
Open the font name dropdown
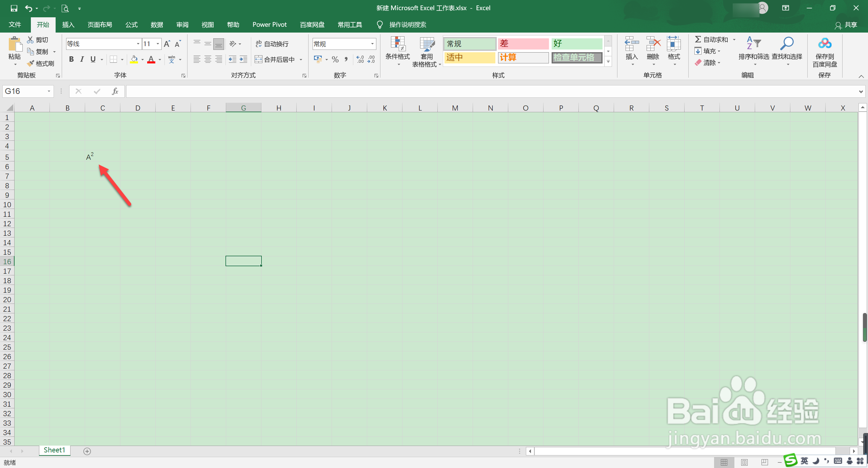tap(138, 44)
